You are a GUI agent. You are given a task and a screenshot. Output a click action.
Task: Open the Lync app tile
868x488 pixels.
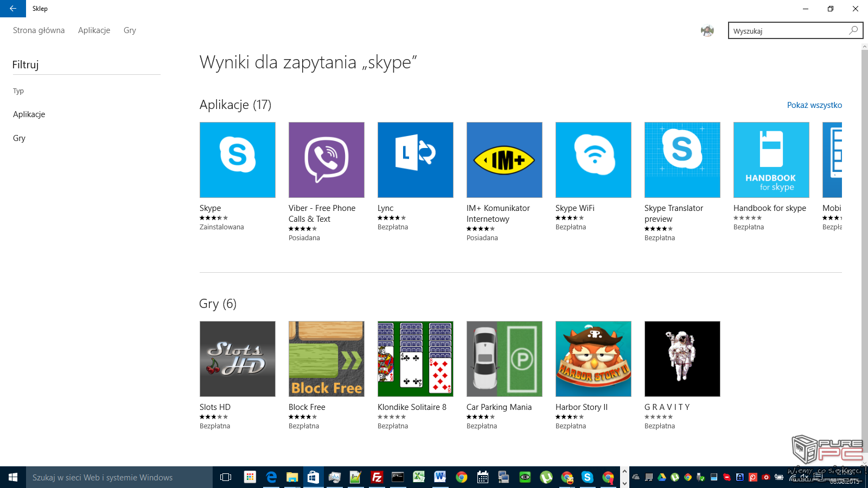(416, 160)
